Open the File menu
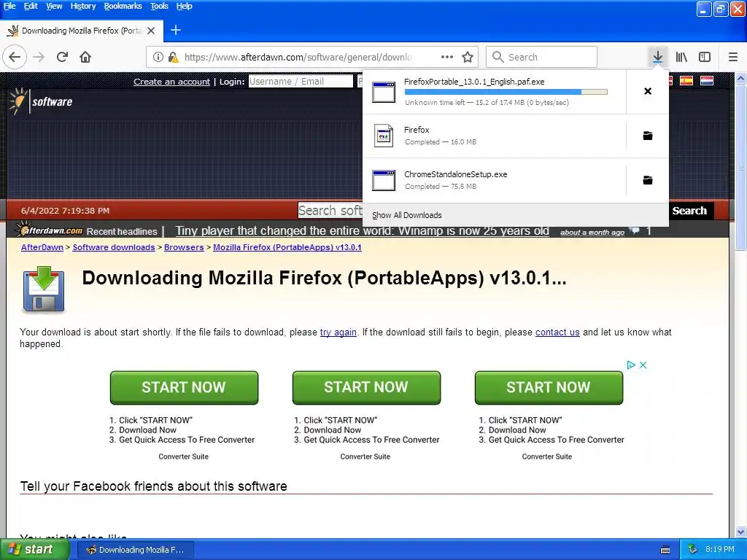The image size is (747, 560). (x=9, y=6)
